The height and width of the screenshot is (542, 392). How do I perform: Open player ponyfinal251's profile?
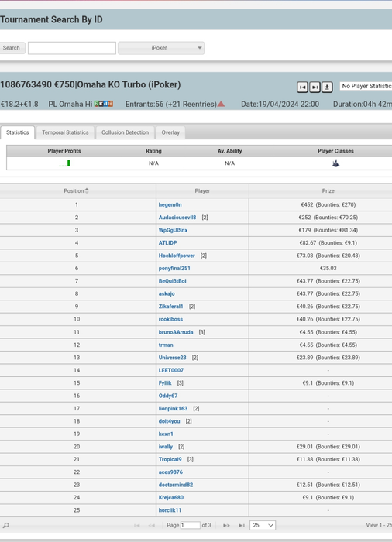[174, 268]
